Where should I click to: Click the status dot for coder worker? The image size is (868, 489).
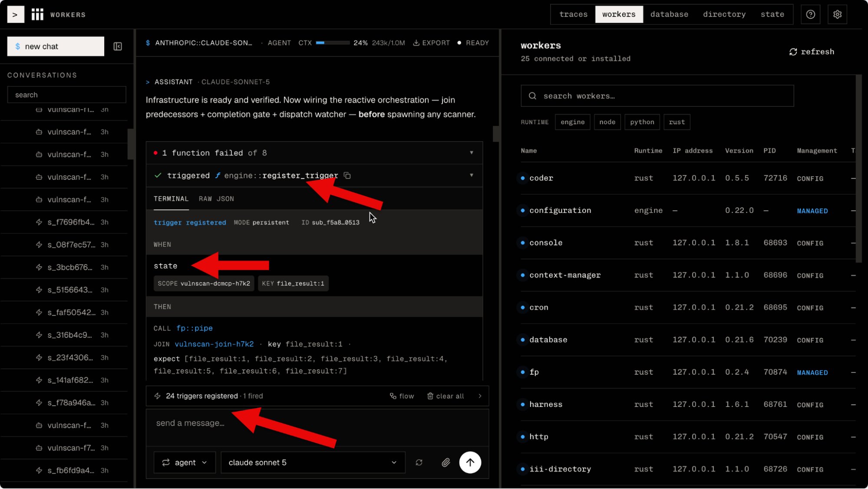pos(523,178)
